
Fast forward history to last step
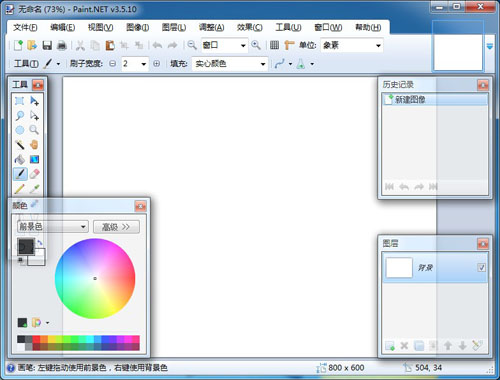(x=433, y=186)
